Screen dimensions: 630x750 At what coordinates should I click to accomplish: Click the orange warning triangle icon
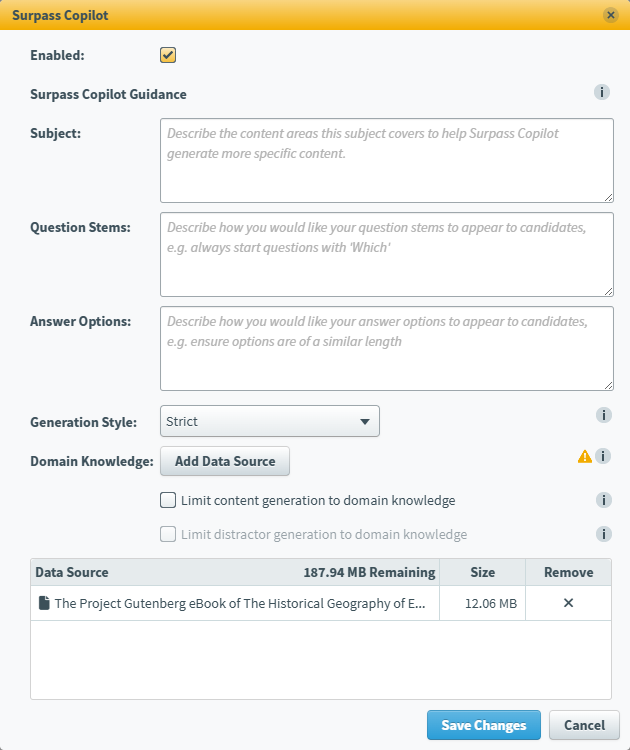tap(585, 457)
